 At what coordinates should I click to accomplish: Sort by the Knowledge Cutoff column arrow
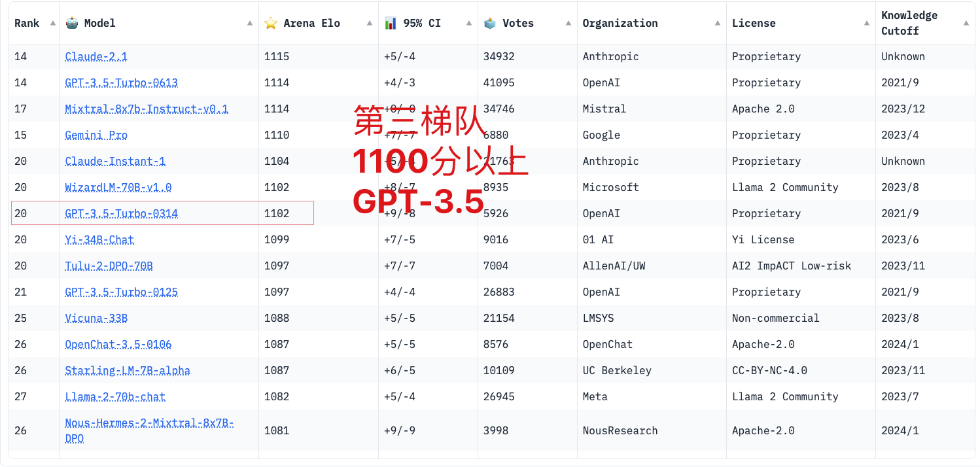[966, 23]
